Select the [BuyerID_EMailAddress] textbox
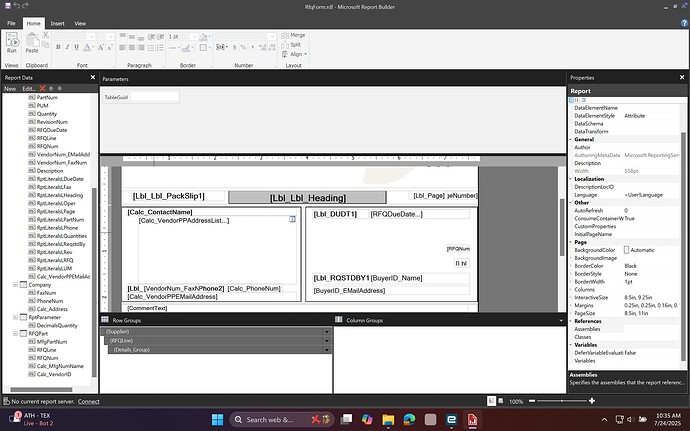This screenshot has height=431, width=690. click(x=391, y=291)
